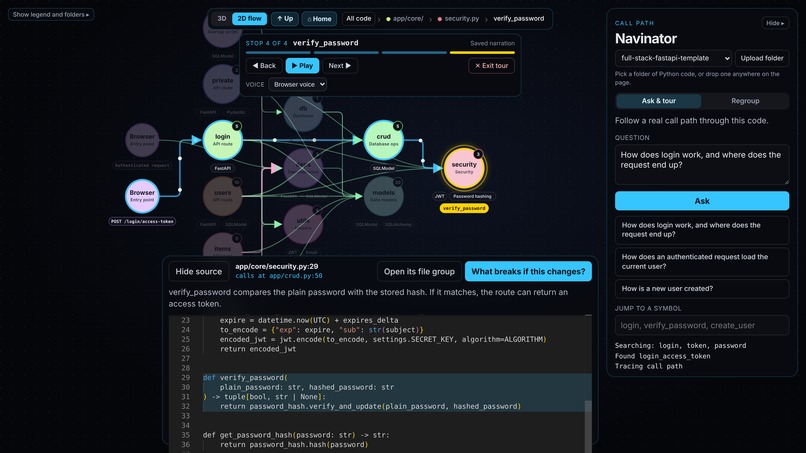The width and height of the screenshot is (806, 453).
Task: Go Back to previous tour stop
Action: point(264,66)
